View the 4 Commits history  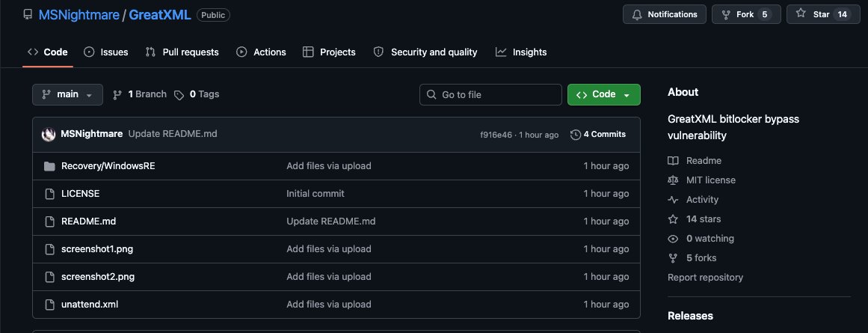pyautogui.click(x=598, y=134)
